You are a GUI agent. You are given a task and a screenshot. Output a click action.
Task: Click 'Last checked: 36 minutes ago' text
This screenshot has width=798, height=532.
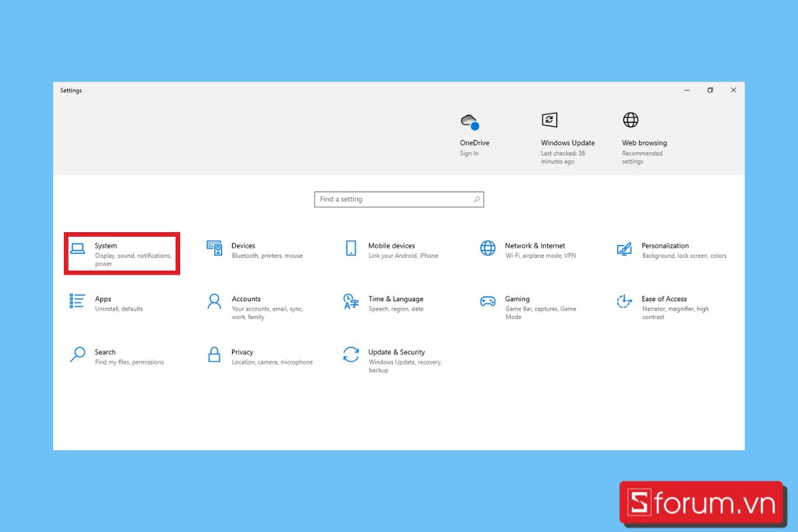563,158
